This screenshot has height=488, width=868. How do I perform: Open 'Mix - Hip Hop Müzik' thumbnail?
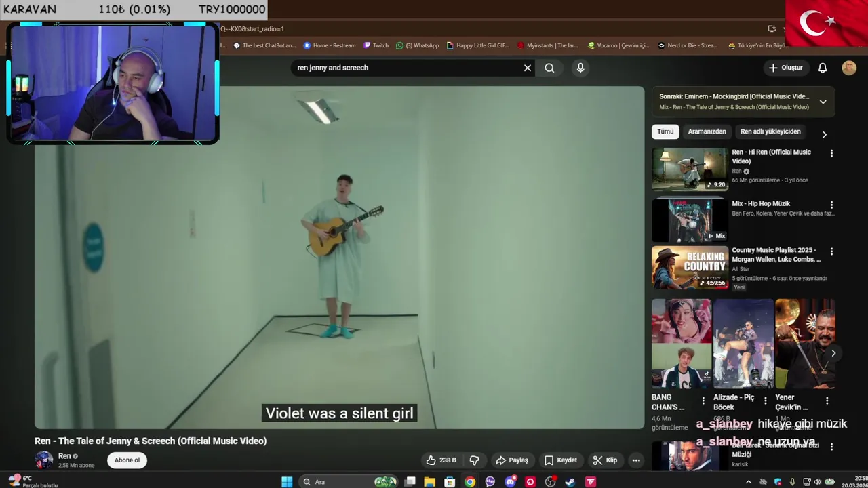[690, 220]
